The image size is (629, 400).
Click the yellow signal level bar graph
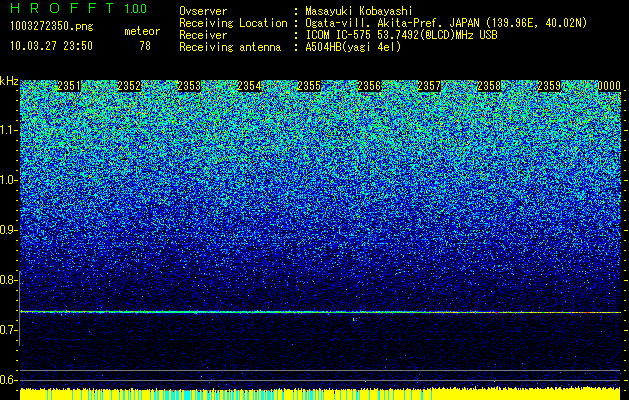[x=320, y=394]
